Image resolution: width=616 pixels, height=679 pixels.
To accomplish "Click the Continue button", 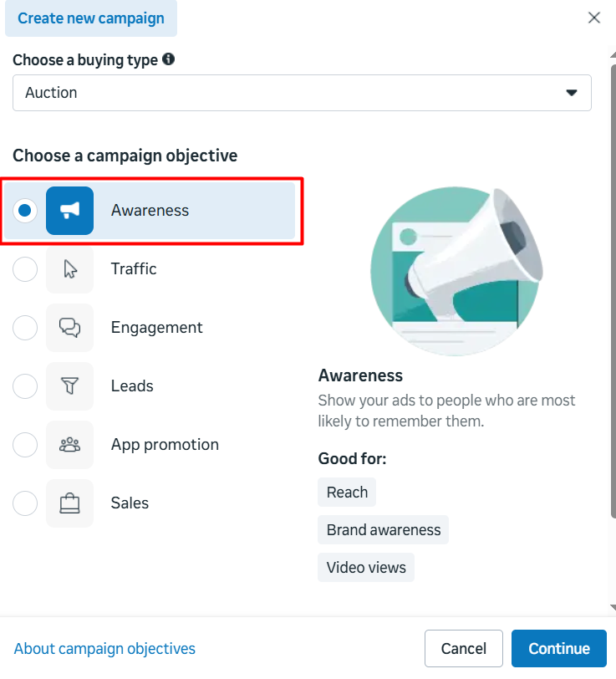I will (559, 648).
